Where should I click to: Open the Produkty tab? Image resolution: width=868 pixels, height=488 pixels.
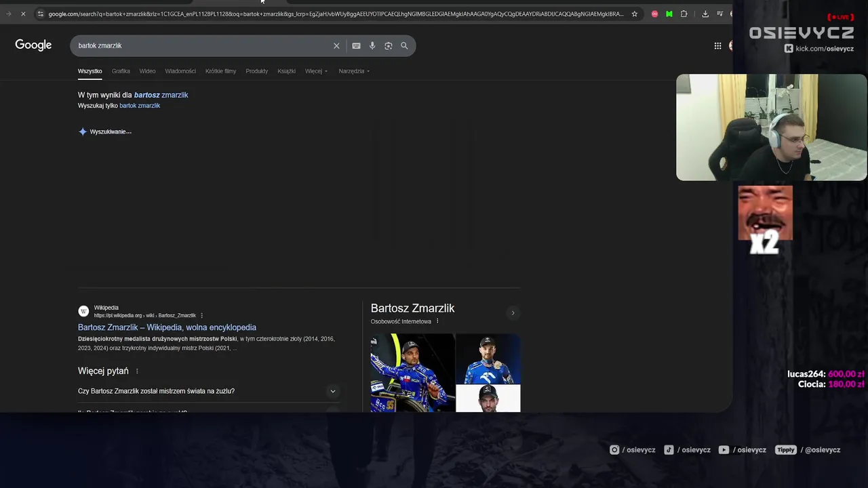(256, 71)
